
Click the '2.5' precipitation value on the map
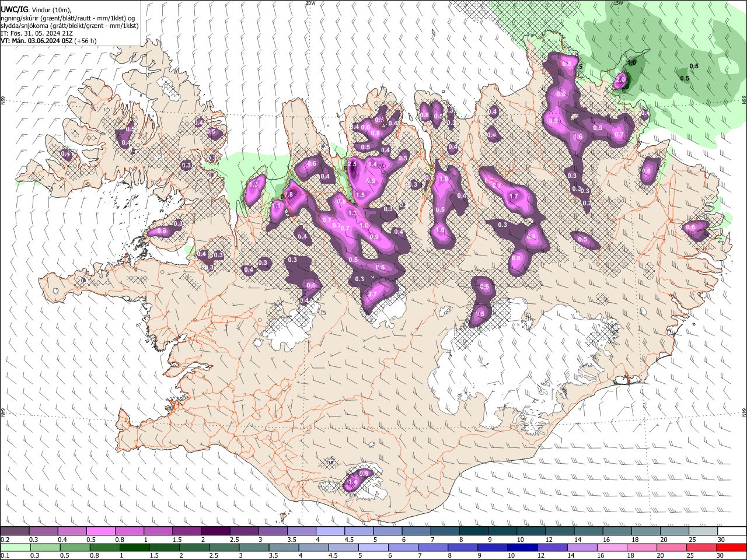click(351, 165)
